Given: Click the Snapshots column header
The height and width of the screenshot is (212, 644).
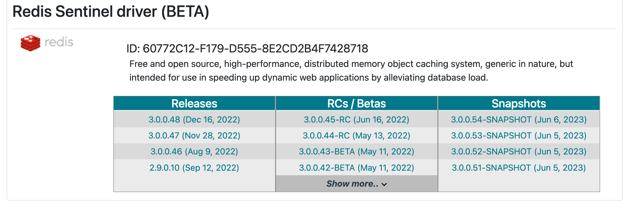Looking at the screenshot, I should click(519, 103).
